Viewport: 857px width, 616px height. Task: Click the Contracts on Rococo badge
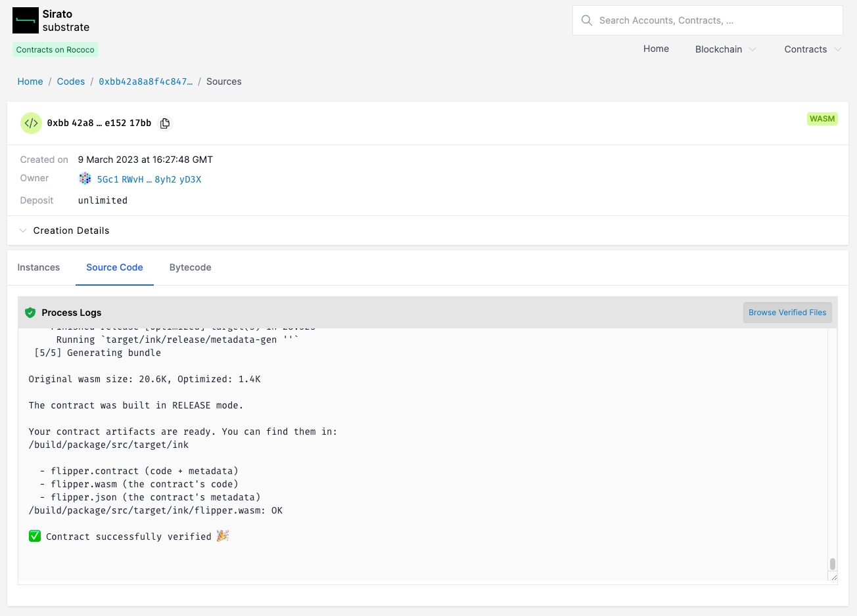pyautogui.click(x=55, y=50)
